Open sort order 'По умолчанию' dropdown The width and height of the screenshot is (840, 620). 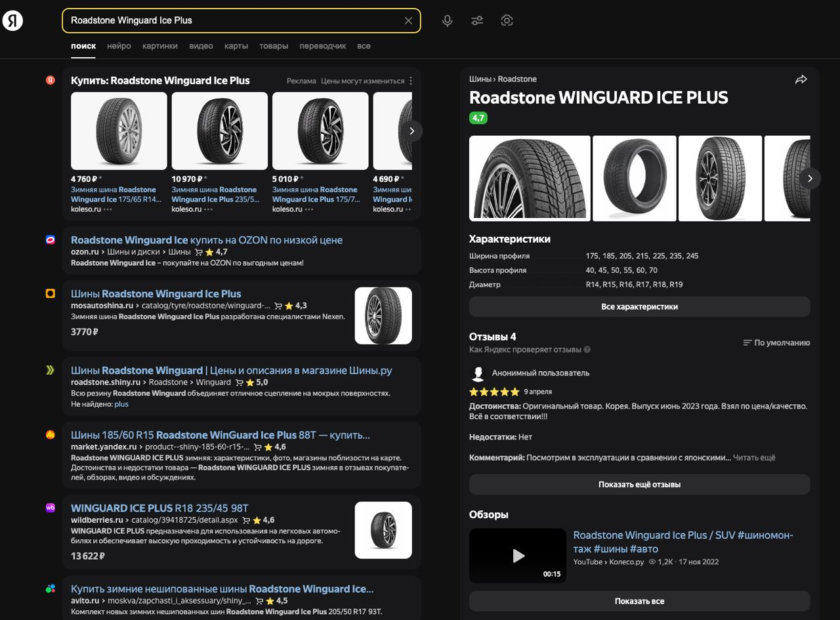[776, 342]
